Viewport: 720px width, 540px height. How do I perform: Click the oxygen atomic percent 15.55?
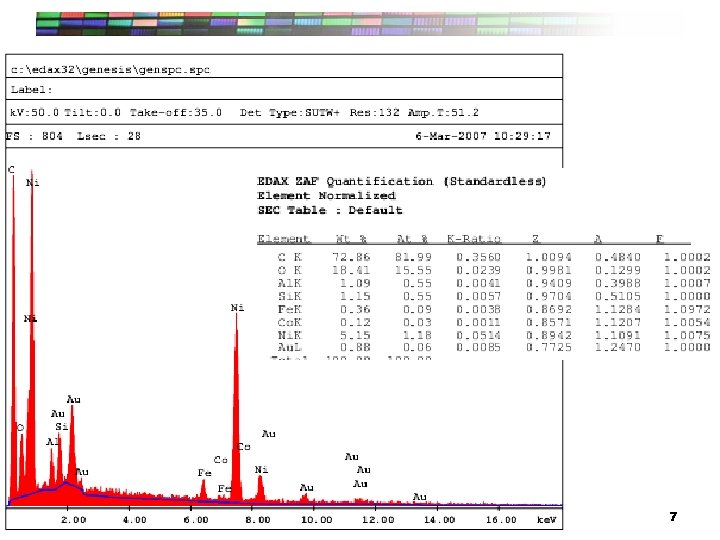click(x=413, y=270)
